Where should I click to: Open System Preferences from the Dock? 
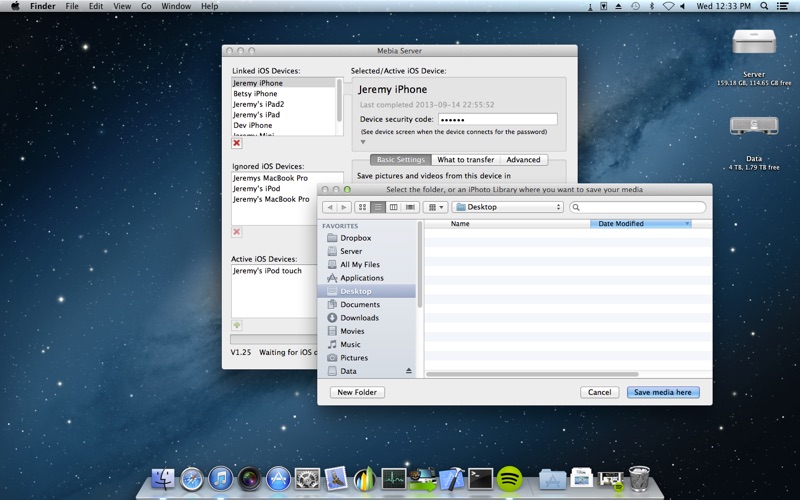[307, 479]
